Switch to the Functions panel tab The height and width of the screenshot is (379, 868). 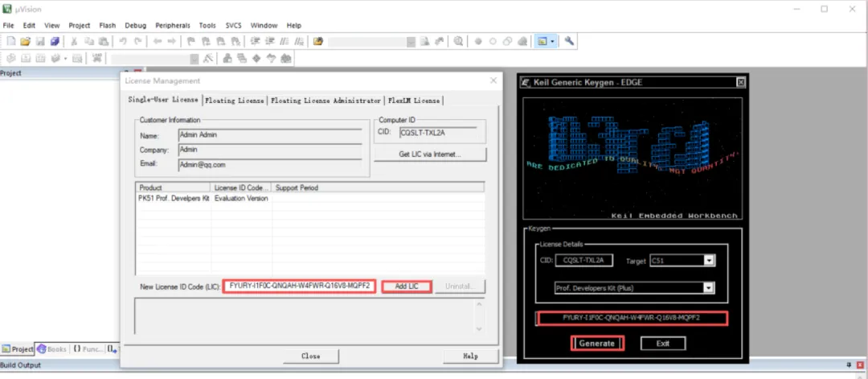click(x=88, y=349)
